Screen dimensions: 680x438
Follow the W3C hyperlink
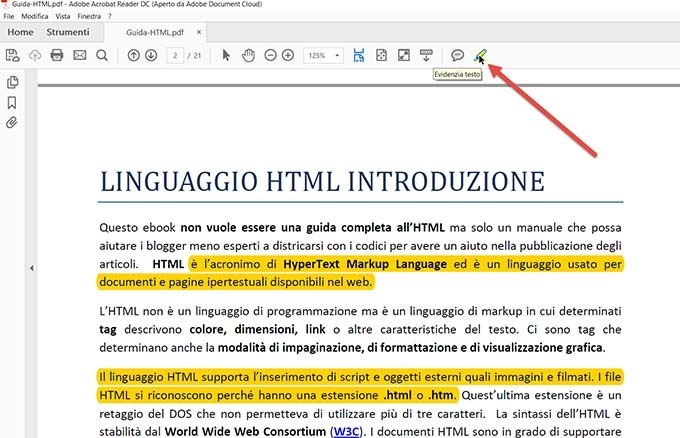[x=346, y=431]
